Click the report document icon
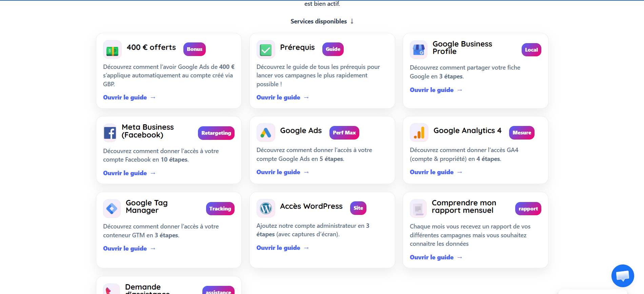 (418, 208)
